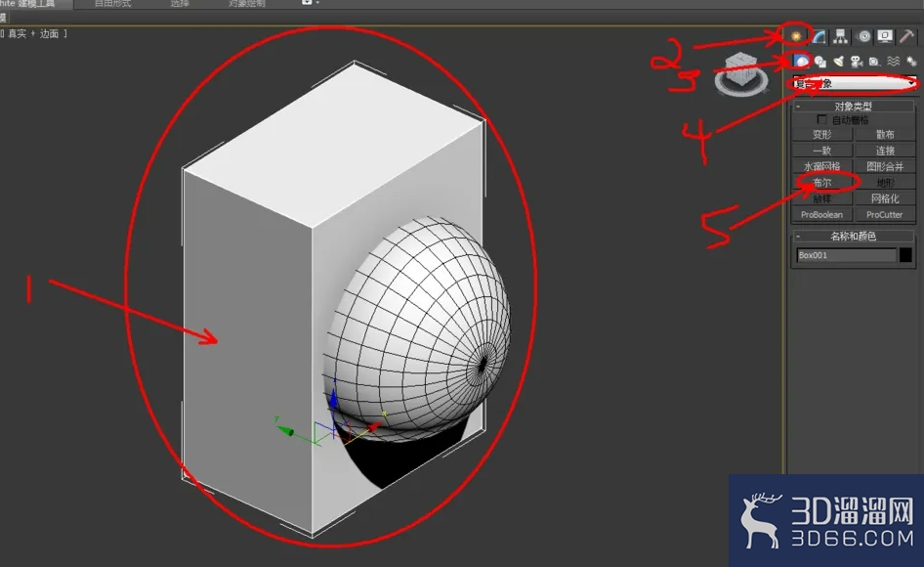Click the ViewCube navigation widget

[x=741, y=73]
